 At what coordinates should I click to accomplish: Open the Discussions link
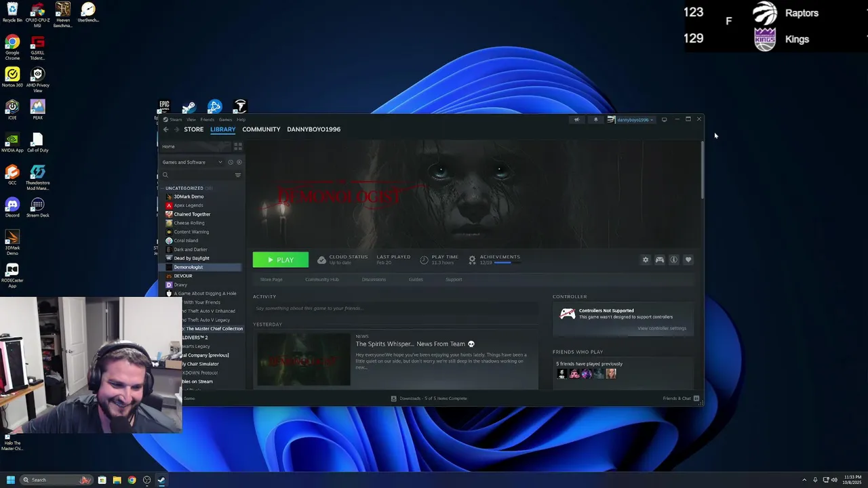[x=374, y=279]
